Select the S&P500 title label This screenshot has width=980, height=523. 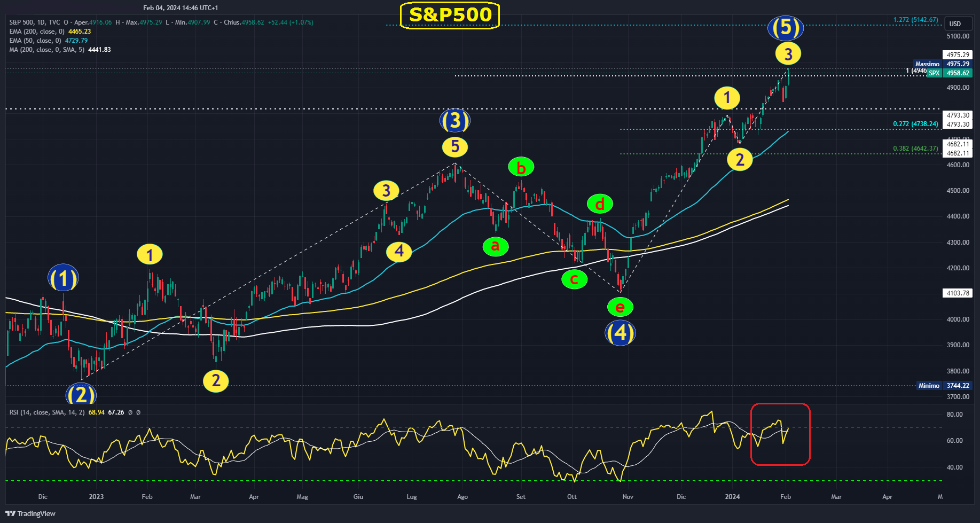[450, 15]
